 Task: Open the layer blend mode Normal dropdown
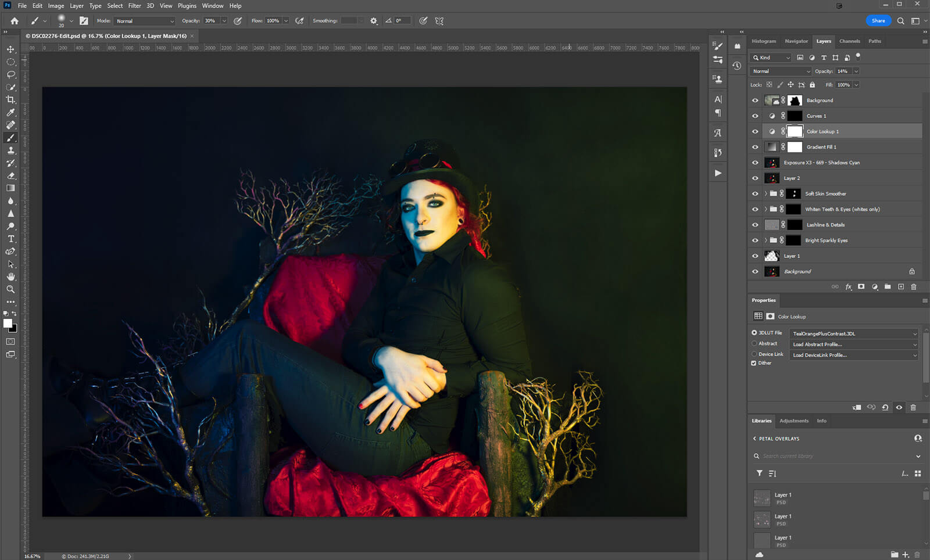tap(780, 71)
